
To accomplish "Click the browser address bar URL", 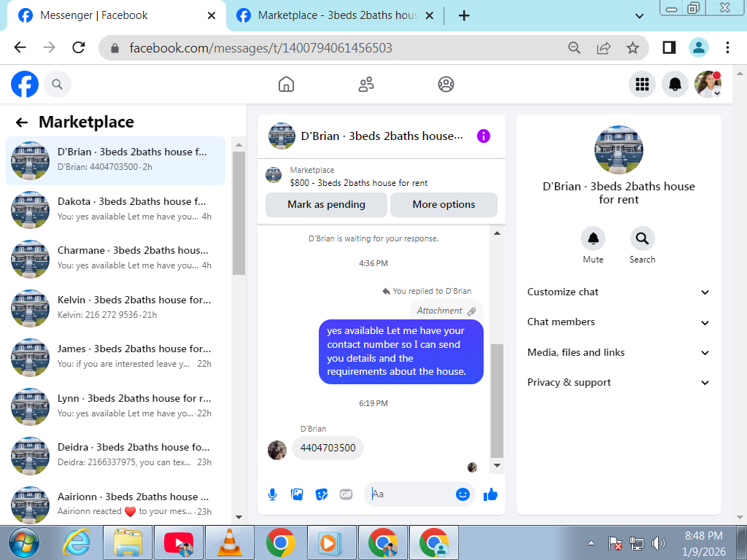I will click(260, 47).
